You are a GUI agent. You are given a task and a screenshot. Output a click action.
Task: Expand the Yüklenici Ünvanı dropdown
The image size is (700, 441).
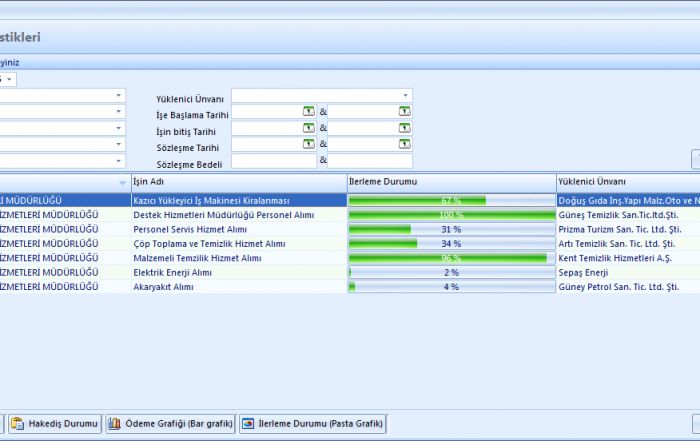coord(405,96)
